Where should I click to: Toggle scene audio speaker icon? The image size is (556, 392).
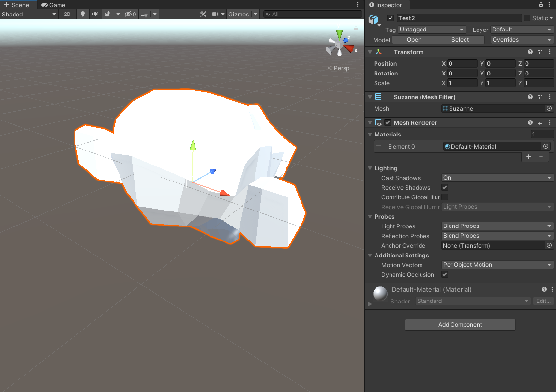tap(95, 14)
